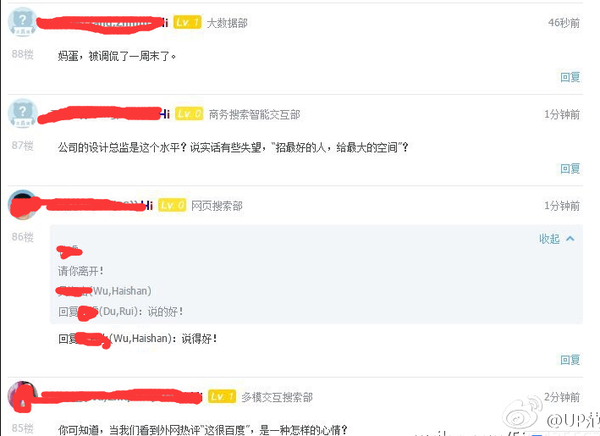Reply to the 88楼 comment
Viewport: 600px width, 436px height.
click(570, 77)
